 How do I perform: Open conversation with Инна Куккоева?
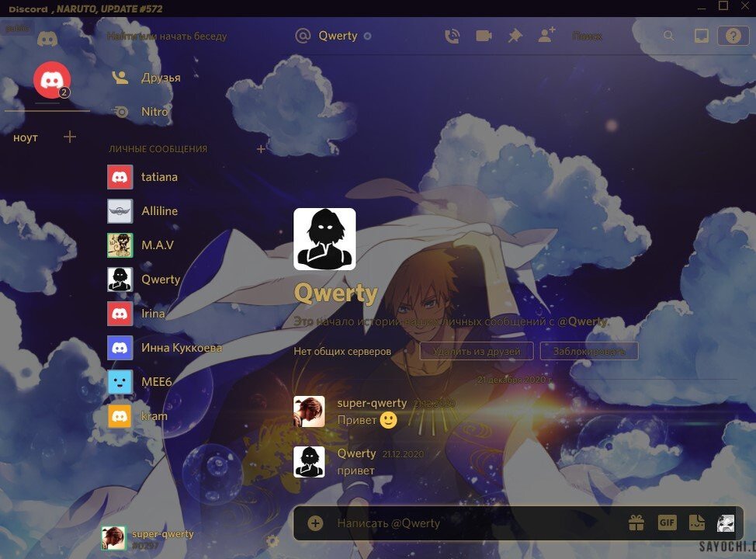[186, 348]
